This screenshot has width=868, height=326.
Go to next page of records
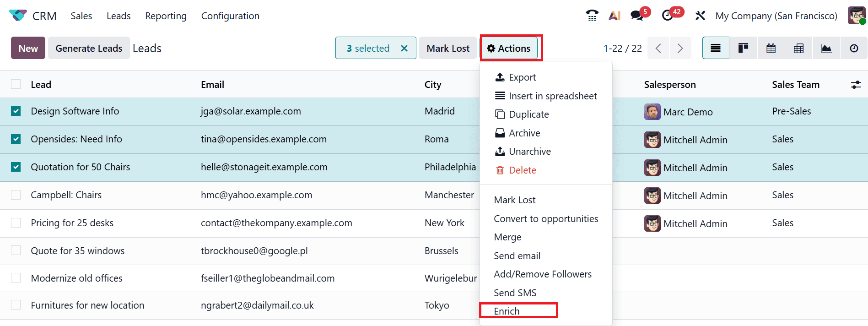[680, 48]
